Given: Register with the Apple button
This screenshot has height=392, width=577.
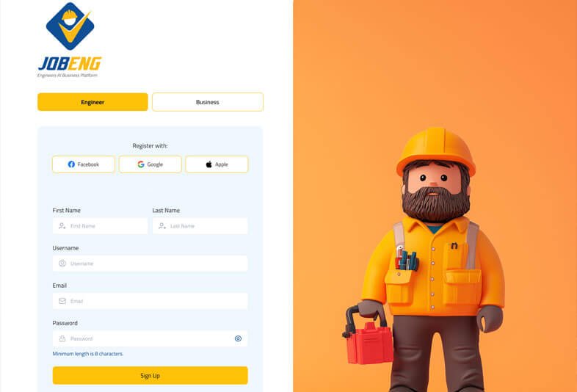Looking at the screenshot, I should [x=217, y=164].
